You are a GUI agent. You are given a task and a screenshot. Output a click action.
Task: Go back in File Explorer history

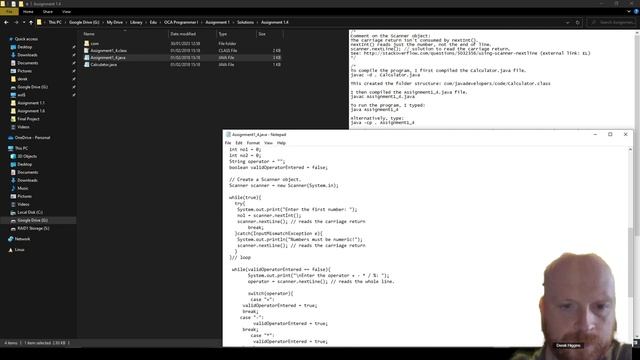(6, 22)
